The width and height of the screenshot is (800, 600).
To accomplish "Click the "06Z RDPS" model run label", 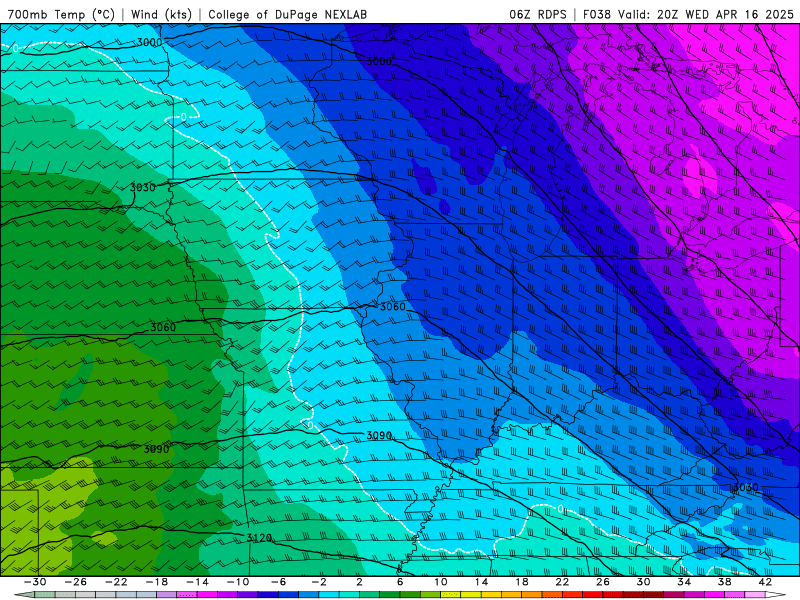I will [x=538, y=14].
